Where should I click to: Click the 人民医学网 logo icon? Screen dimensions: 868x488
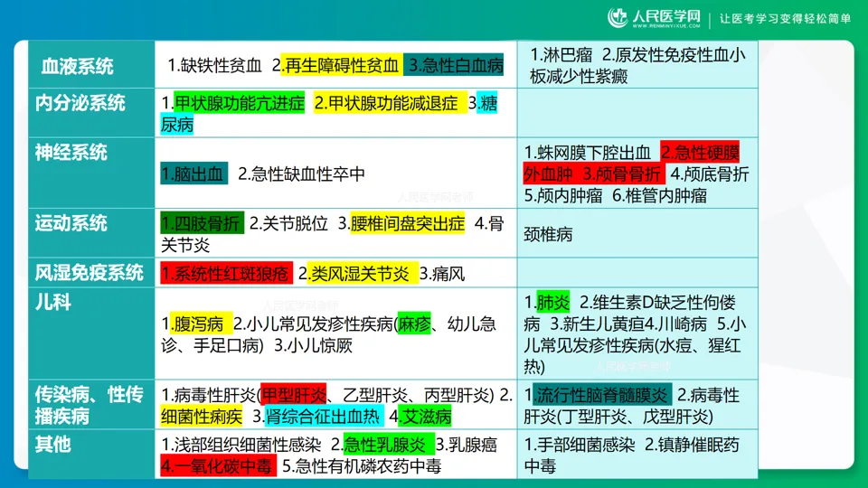[x=618, y=18]
